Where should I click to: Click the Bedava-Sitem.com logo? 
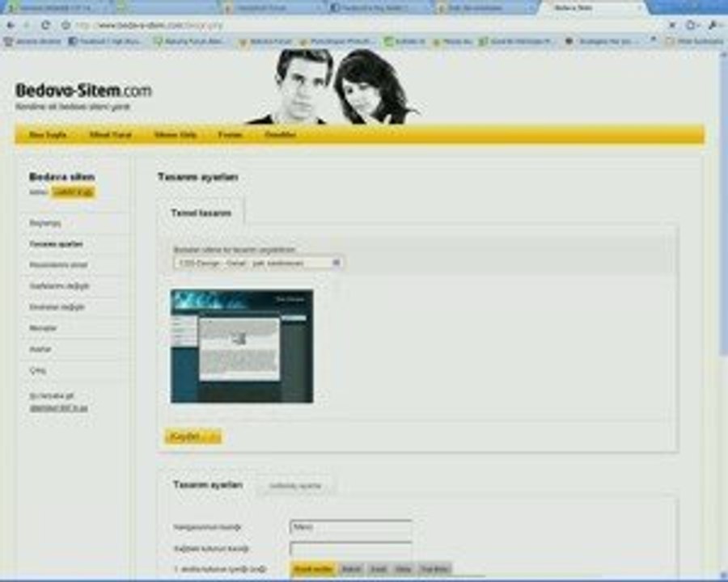point(83,91)
